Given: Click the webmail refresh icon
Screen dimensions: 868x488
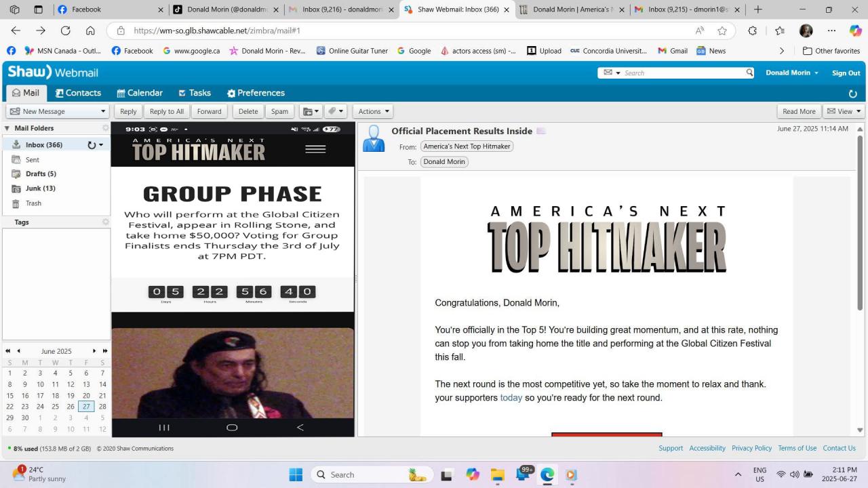Looking at the screenshot, I should pyautogui.click(x=853, y=94).
